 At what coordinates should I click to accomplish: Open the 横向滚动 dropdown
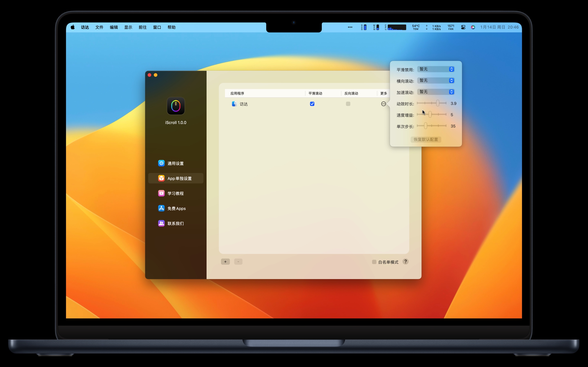pos(436,81)
